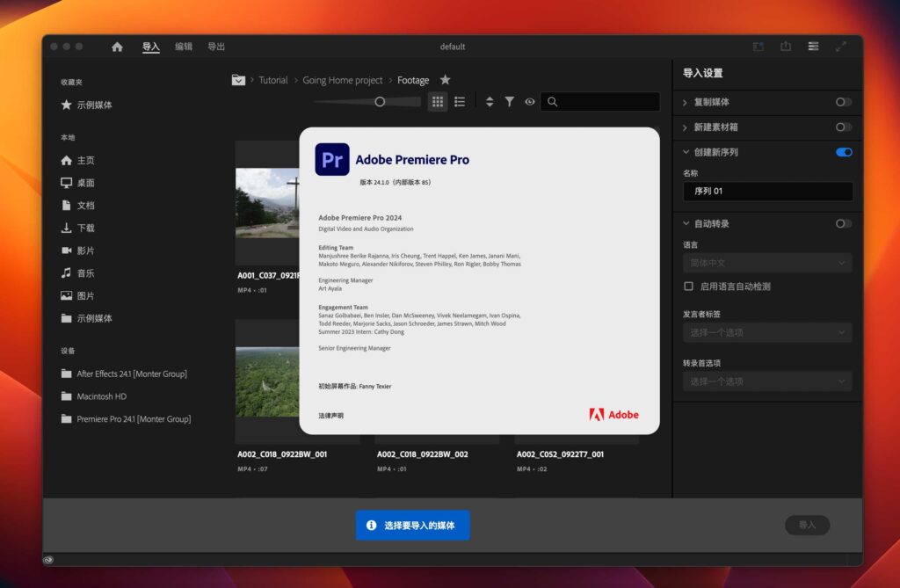
Task: Switch to the 导出 tab
Action: pyautogui.click(x=216, y=46)
